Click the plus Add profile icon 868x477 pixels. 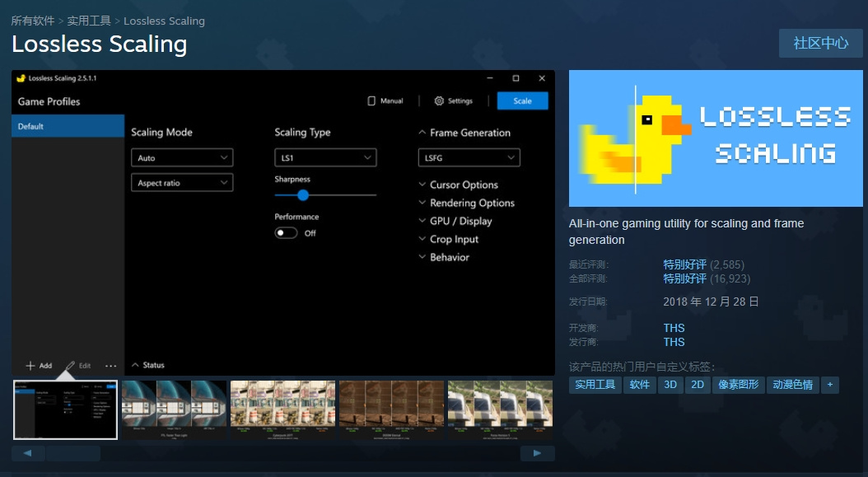point(30,366)
